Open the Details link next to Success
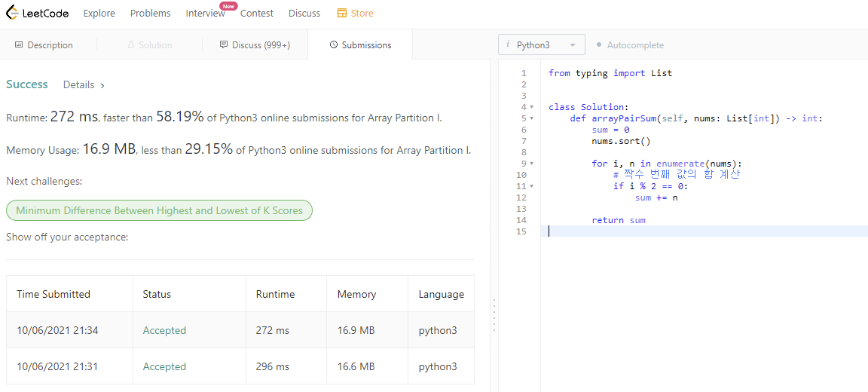Image resolution: width=868 pixels, height=392 pixels. [x=84, y=85]
